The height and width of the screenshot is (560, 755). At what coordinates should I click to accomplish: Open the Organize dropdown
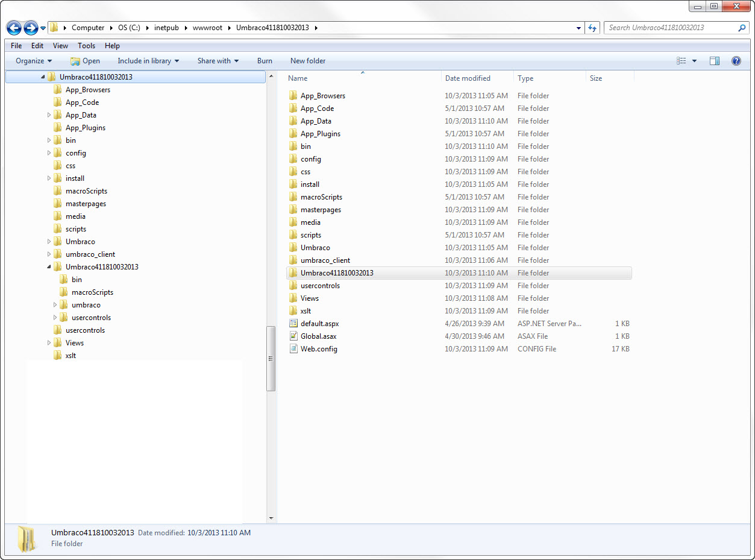pyautogui.click(x=34, y=61)
